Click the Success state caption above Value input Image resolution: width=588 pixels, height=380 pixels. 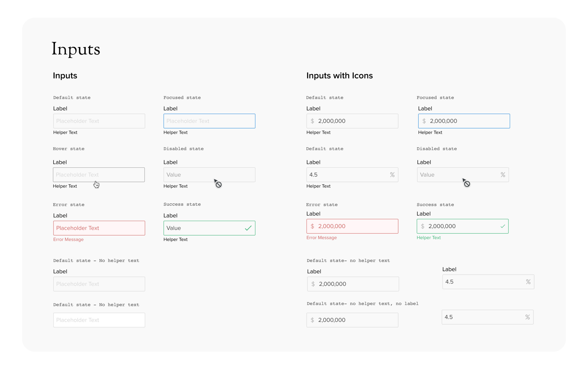click(x=182, y=204)
